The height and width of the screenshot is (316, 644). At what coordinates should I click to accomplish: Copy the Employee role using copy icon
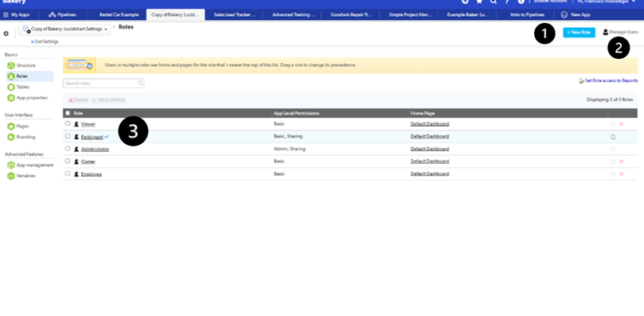pyautogui.click(x=613, y=174)
